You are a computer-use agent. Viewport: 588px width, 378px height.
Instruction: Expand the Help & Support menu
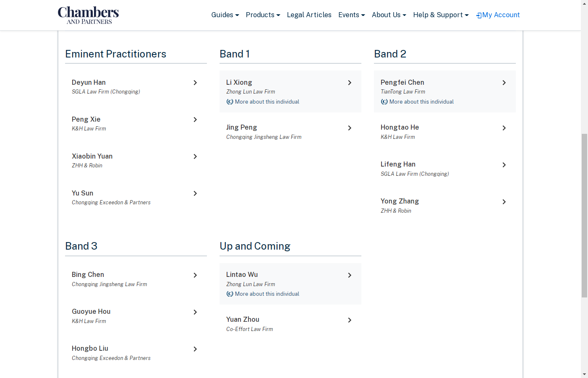click(441, 15)
